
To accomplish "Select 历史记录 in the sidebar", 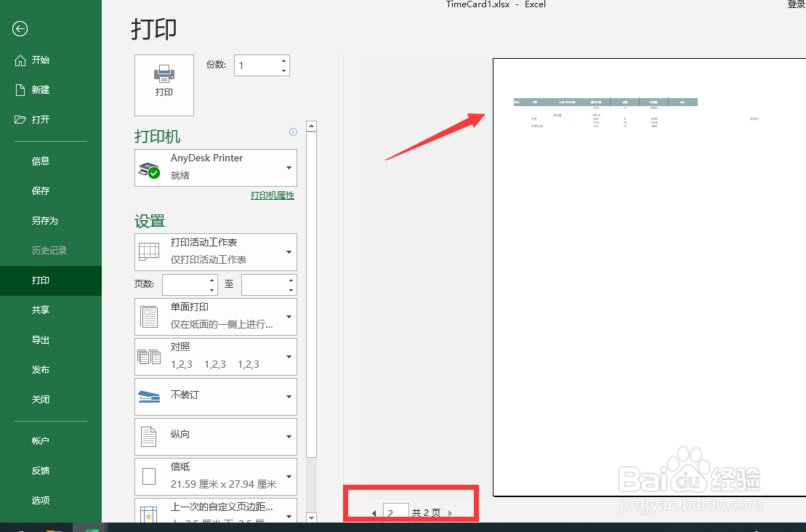I will tap(51, 251).
